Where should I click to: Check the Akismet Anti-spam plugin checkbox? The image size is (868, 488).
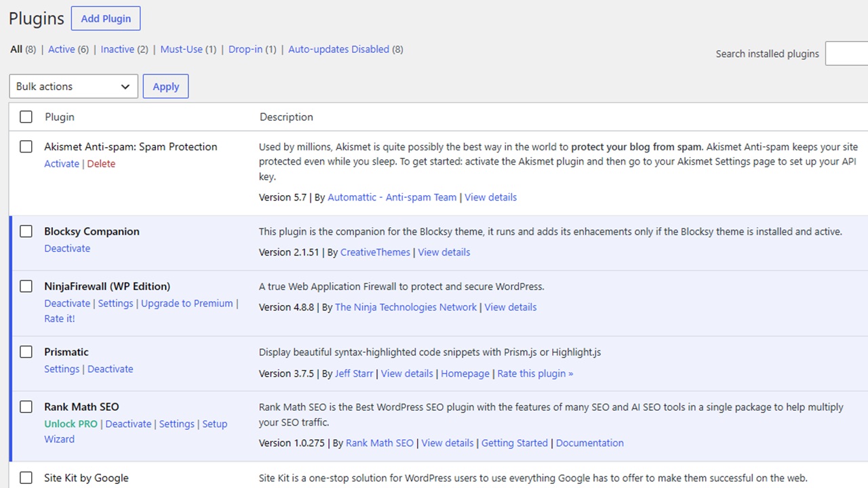pos(26,146)
